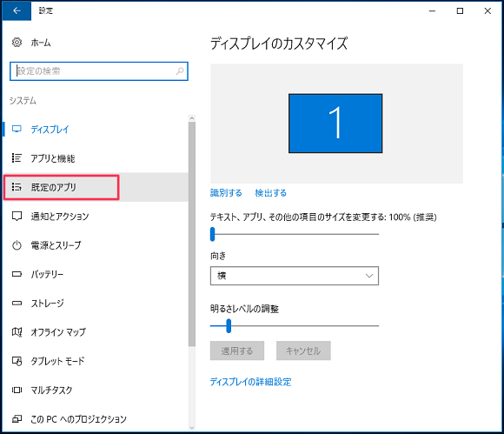Open the ディスプレイ settings page
This screenshot has height=434, width=504.
[x=96, y=130]
